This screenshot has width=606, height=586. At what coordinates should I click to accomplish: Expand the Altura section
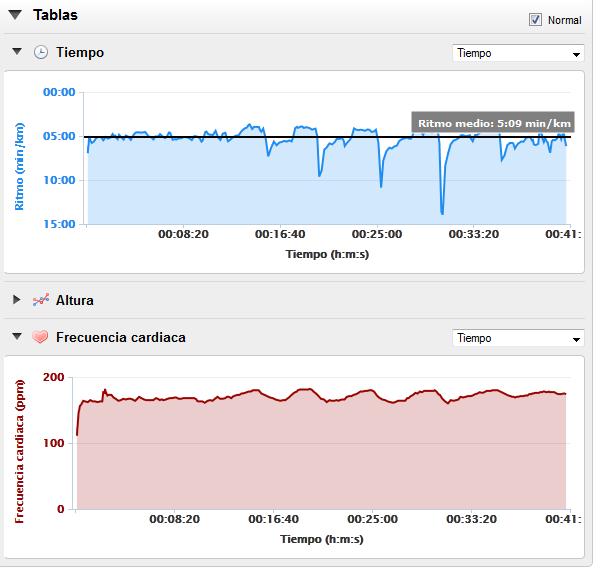pyautogui.click(x=16, y=300)
